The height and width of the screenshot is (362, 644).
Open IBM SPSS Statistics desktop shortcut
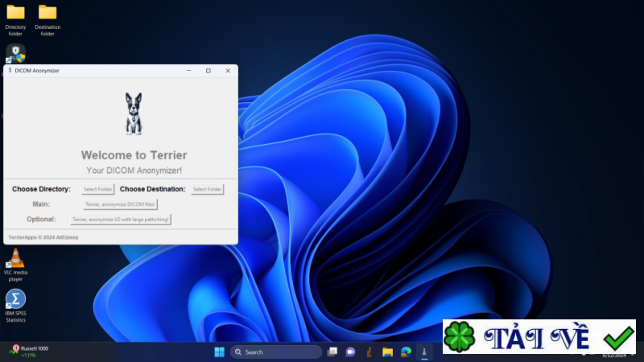pyautogui.click(x=15, y=299)
